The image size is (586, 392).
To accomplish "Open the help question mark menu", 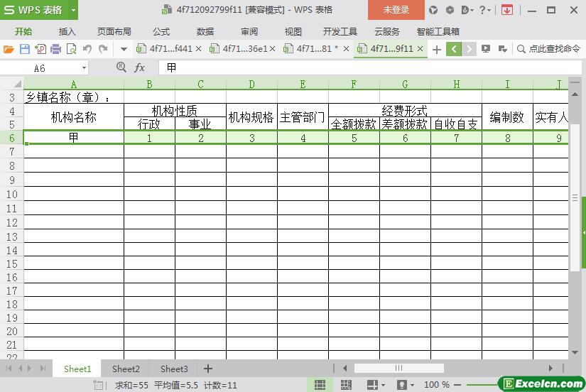I will point(484,10).
